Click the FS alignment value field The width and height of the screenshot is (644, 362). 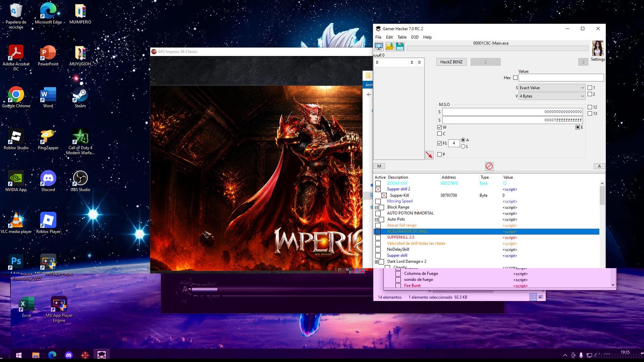(453, 143)
